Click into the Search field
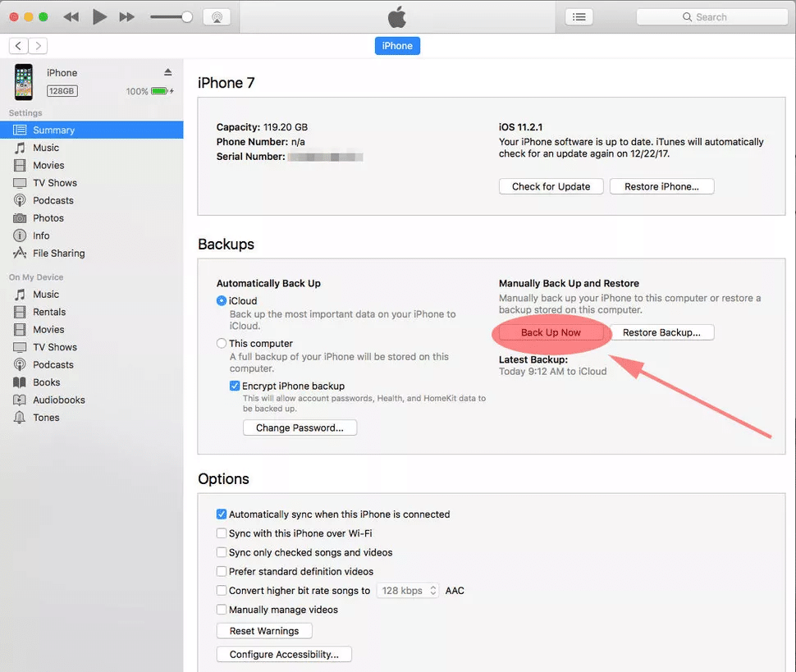 [x=710, y=16]
